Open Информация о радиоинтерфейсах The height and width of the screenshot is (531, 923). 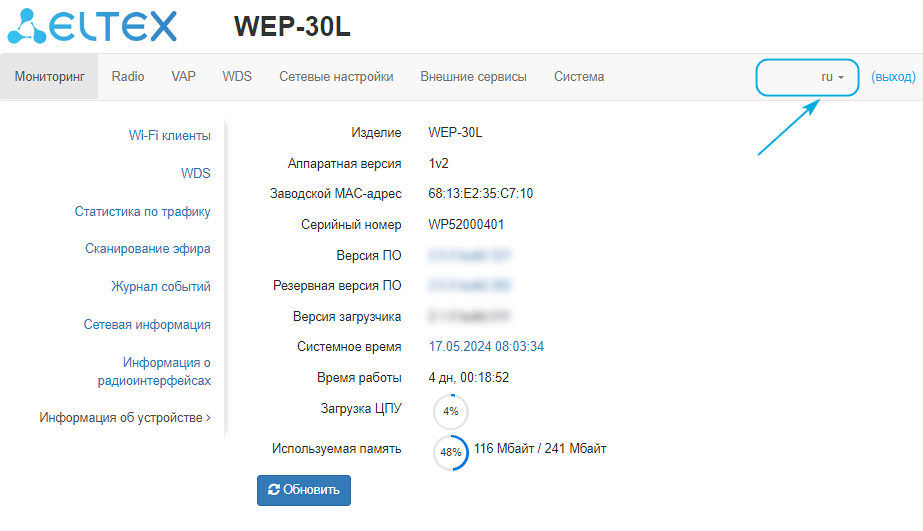154,371
